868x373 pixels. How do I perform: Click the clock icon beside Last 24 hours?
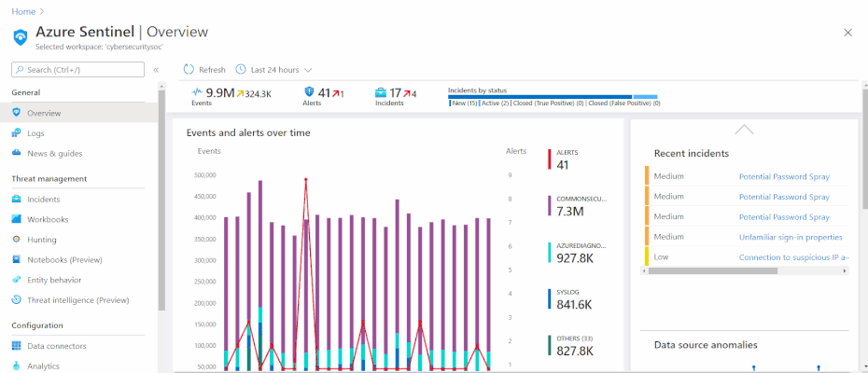click(240, 70)
